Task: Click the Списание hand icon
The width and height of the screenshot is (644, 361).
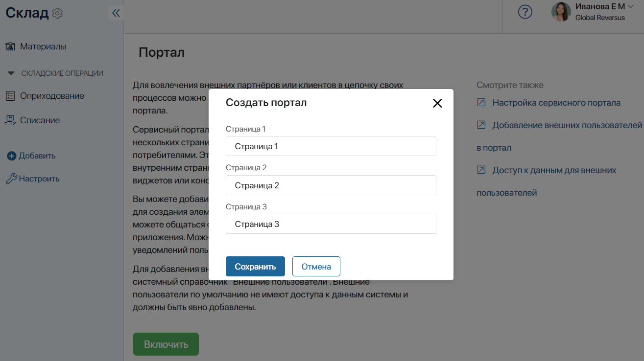Action: 10,120
